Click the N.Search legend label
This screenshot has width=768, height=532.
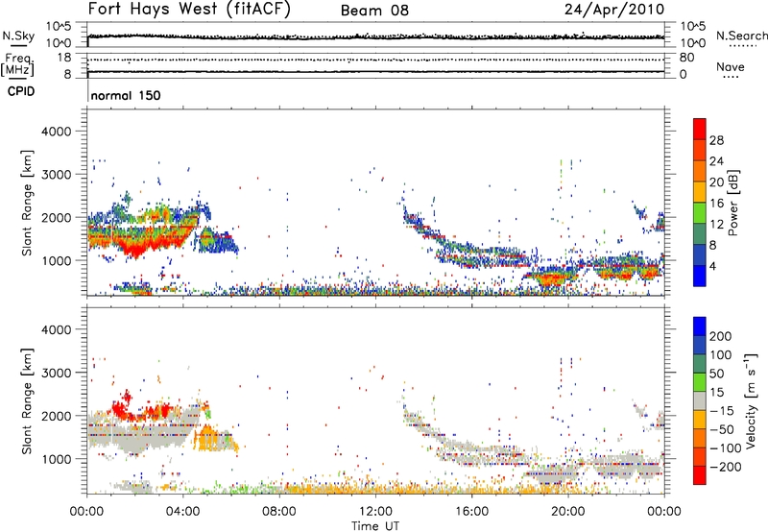[x=741, y=36]
